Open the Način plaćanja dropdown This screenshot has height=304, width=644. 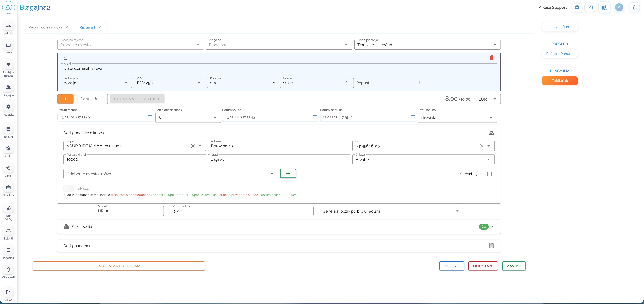(427, 45)
